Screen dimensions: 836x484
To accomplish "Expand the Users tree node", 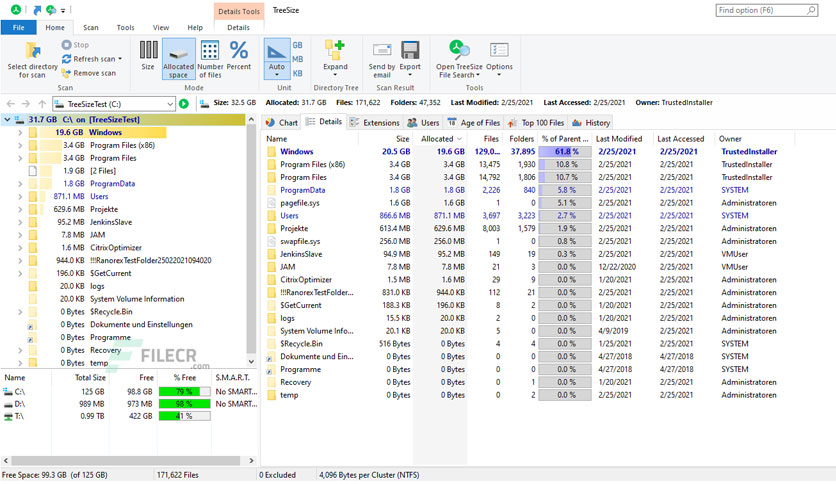I will (20, 197).
